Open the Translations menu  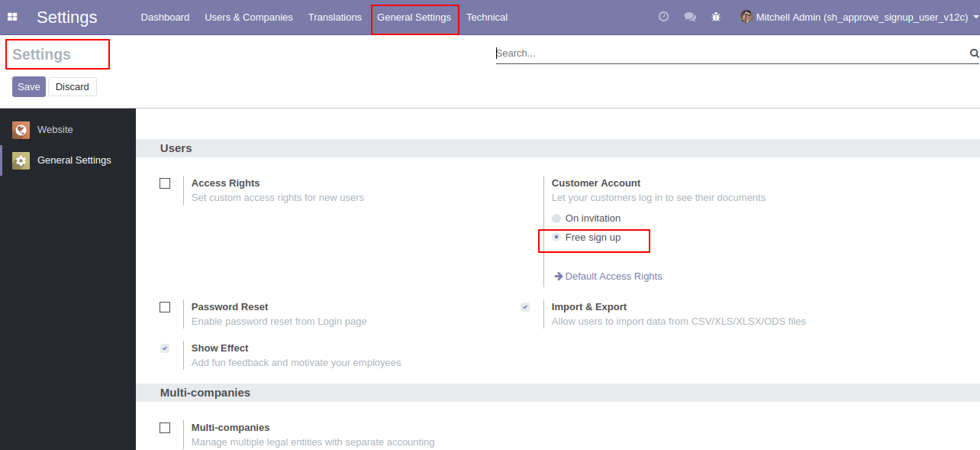tap(335, 17)
